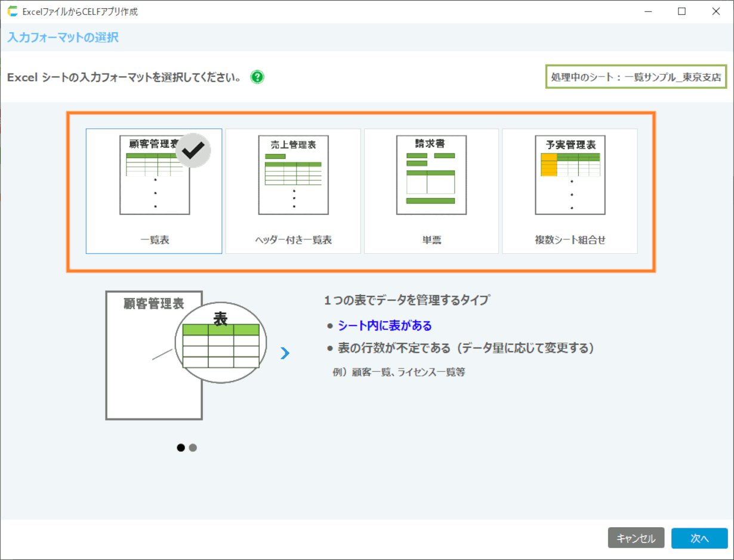734x560 pixels.
Task: Click the green help question mark icon
Action: (x=257, y=77)
